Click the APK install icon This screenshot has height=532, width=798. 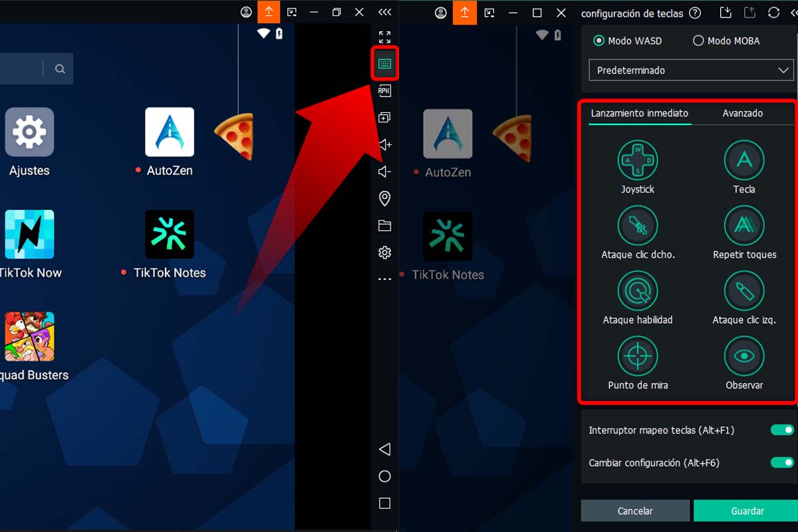[384, 90]
